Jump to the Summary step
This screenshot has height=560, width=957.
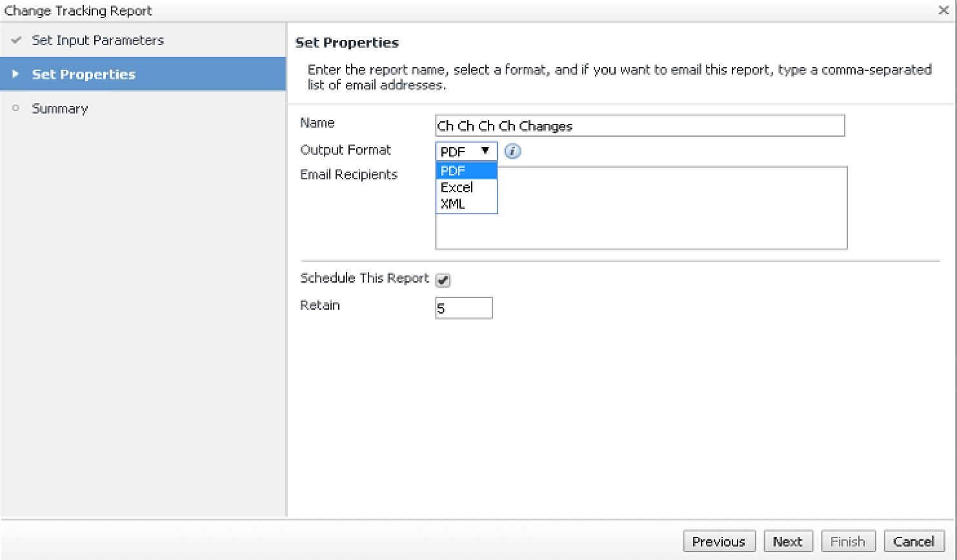[x=60, y=108]
